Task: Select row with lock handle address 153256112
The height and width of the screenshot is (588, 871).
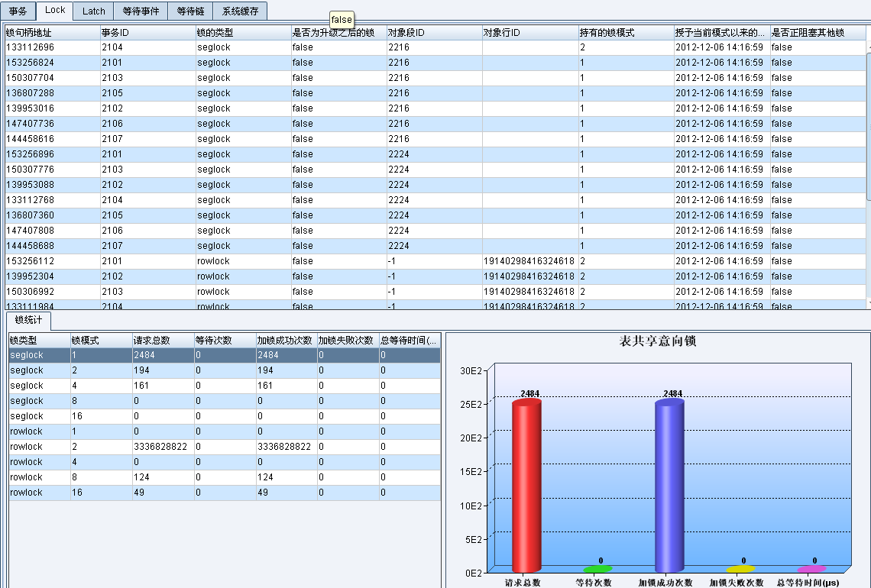Action: (x=51, y=261)
